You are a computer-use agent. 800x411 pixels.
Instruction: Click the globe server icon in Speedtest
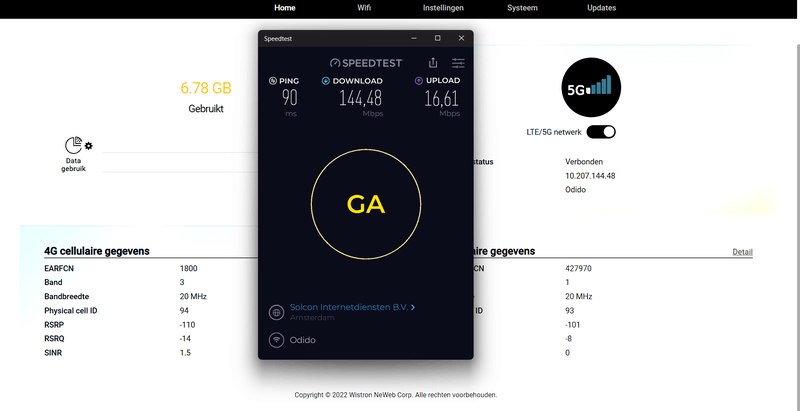coord(277,313)
